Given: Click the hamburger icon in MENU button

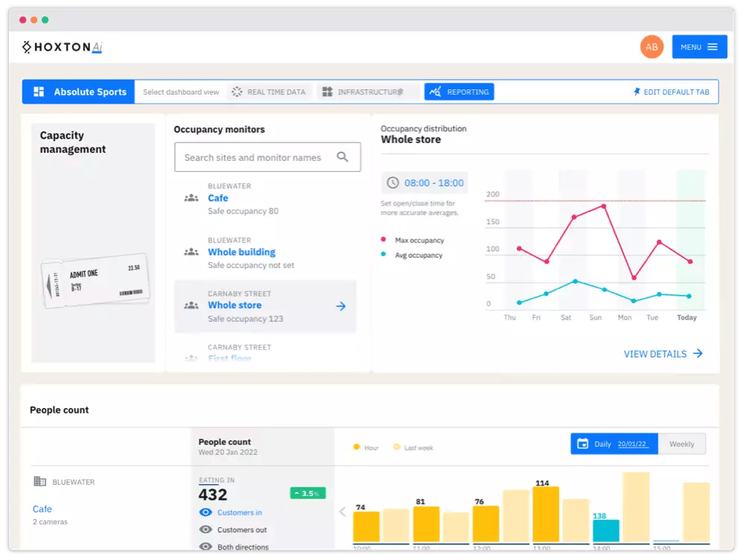Looking at the screenshot, I should pos(712,47).
